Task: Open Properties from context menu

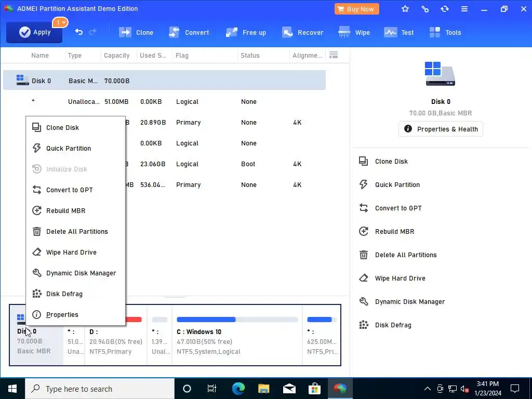Action: coord(76,314)
